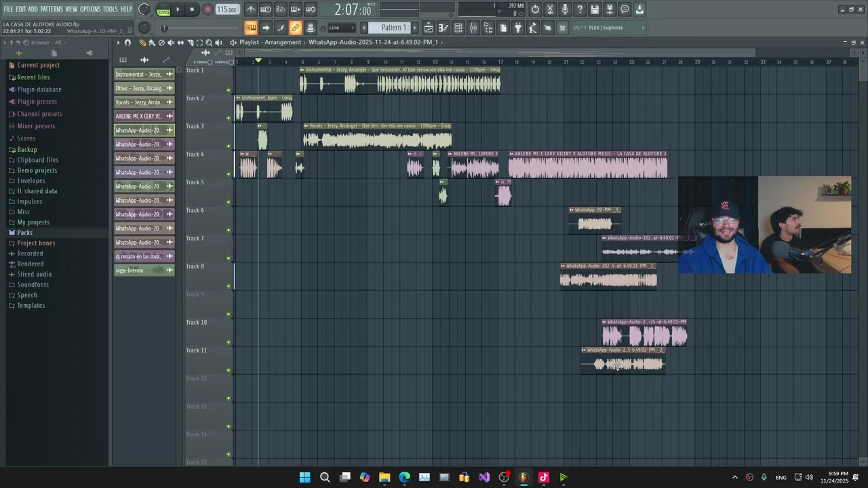Select the playlist Zoom magnifier tool
Image resolution: width=868 pixels, height=488 pixels.
209,43
